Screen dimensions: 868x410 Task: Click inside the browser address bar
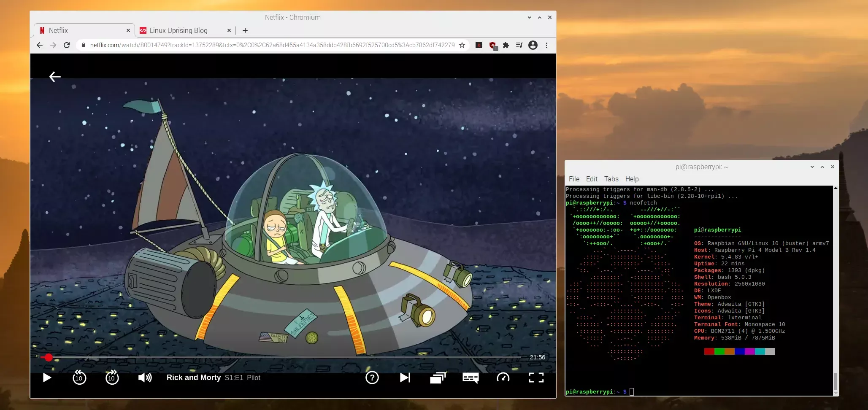tap(253, 45)
